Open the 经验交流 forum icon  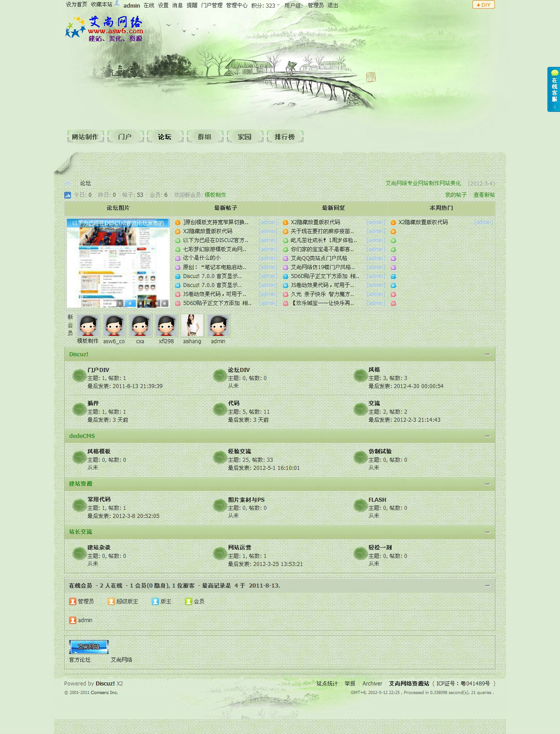[220, 457]
